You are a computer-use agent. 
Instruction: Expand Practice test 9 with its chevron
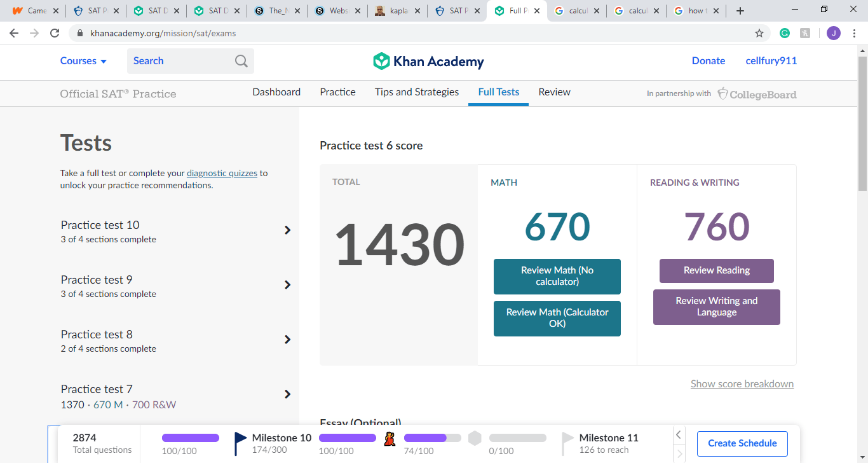[x=288, y=285]
